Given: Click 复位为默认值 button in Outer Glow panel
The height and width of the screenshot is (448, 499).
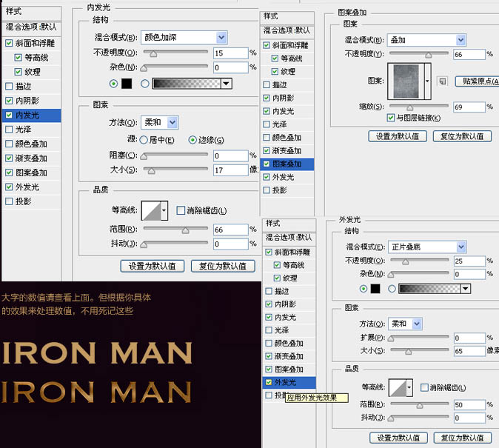Looking at the screenshot, I should pos(463,438).
